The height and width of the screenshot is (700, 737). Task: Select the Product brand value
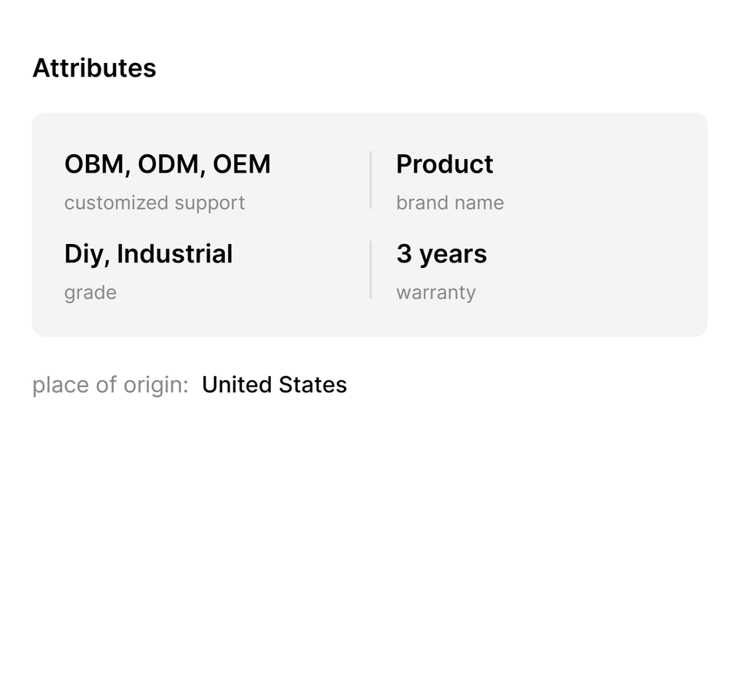[x=445, y=164]
